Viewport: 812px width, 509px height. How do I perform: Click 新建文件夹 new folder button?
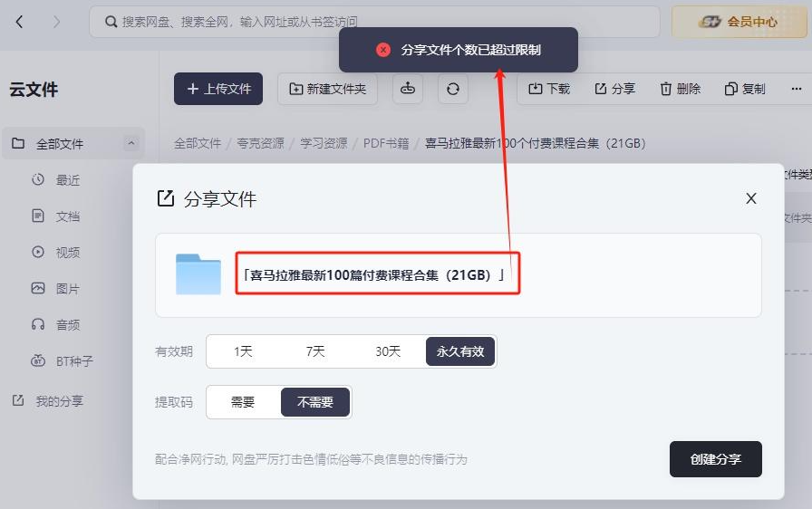click(x=327, y=89)
